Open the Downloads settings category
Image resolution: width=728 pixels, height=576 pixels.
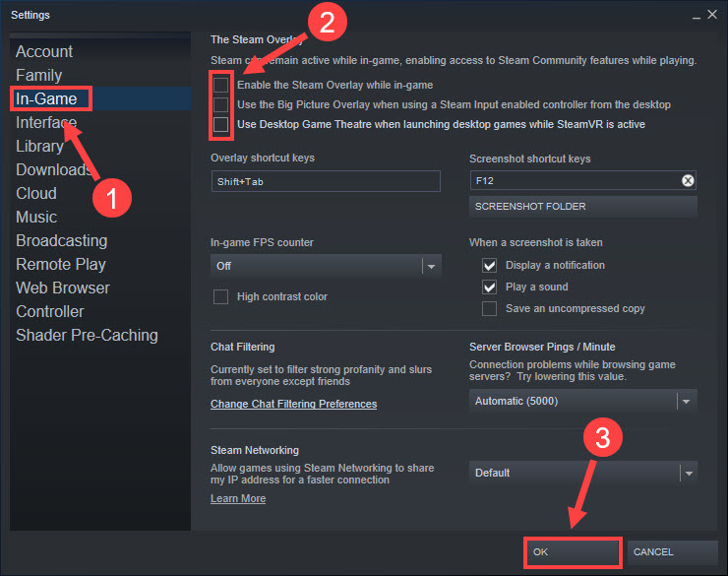(54, 170)
